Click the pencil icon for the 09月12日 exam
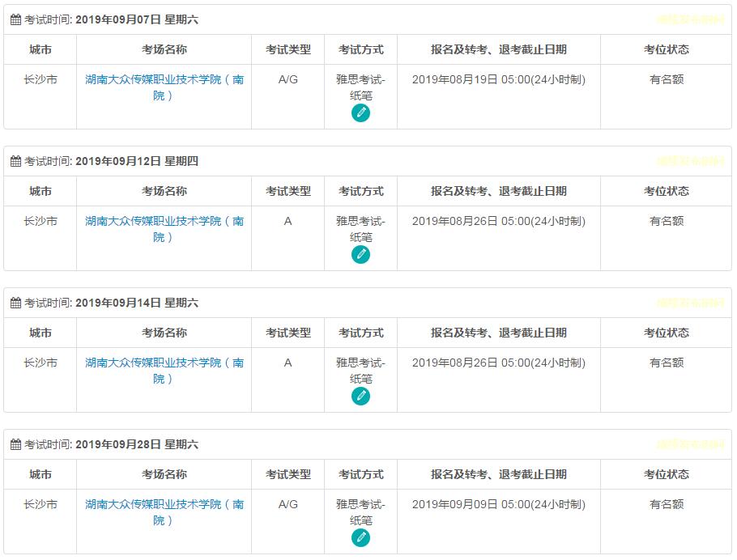 pyautogui.click(x=361, y=255)
